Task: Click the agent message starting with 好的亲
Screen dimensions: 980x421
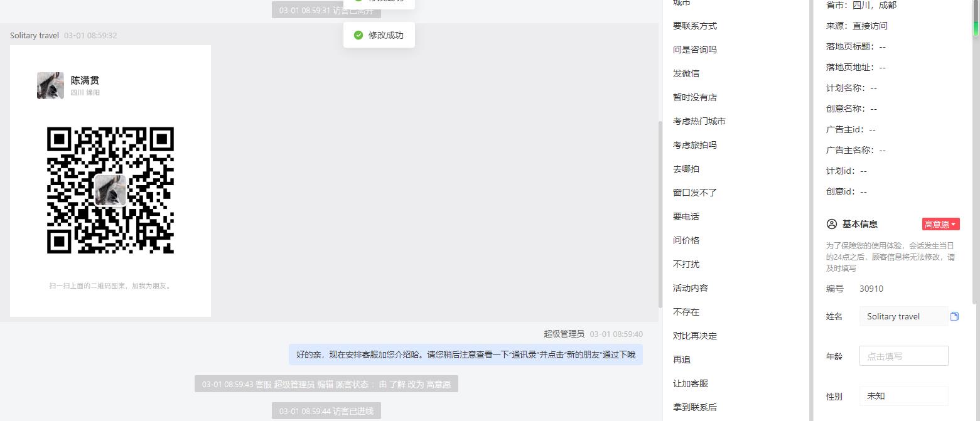Action: pyautogui.click(x=466, y=354)
